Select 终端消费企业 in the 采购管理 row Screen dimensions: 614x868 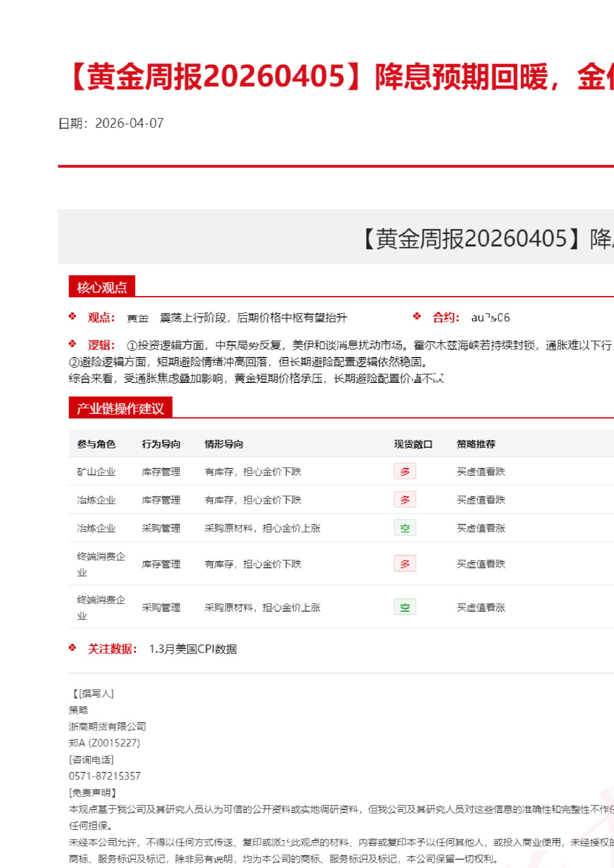pos(101,608)
